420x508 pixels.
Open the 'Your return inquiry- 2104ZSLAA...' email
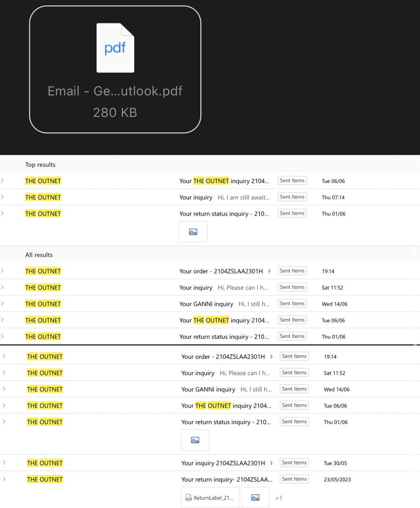(x=227, y=480)
